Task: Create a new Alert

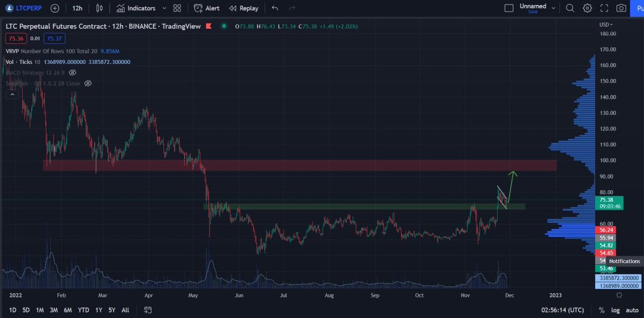Action: 207,8
